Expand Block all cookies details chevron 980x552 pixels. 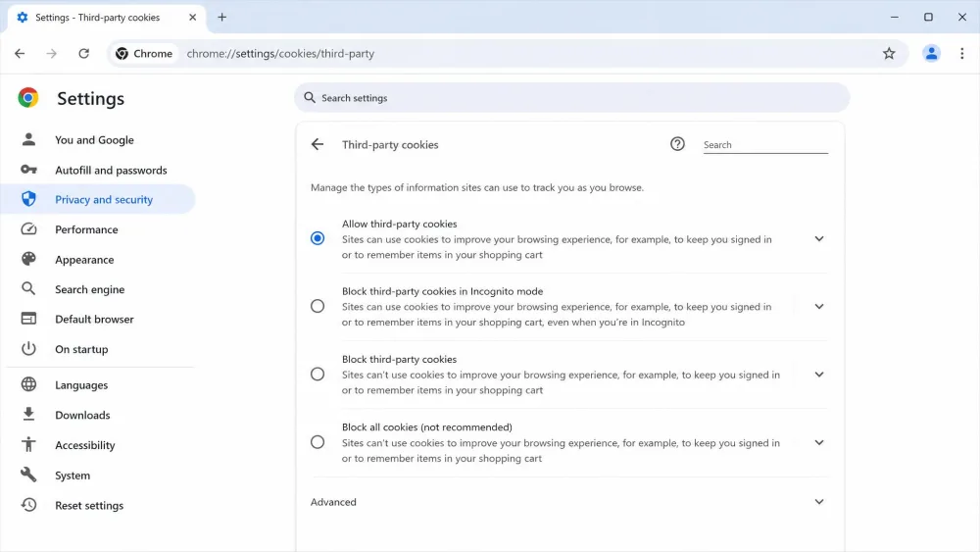(818, 442)
